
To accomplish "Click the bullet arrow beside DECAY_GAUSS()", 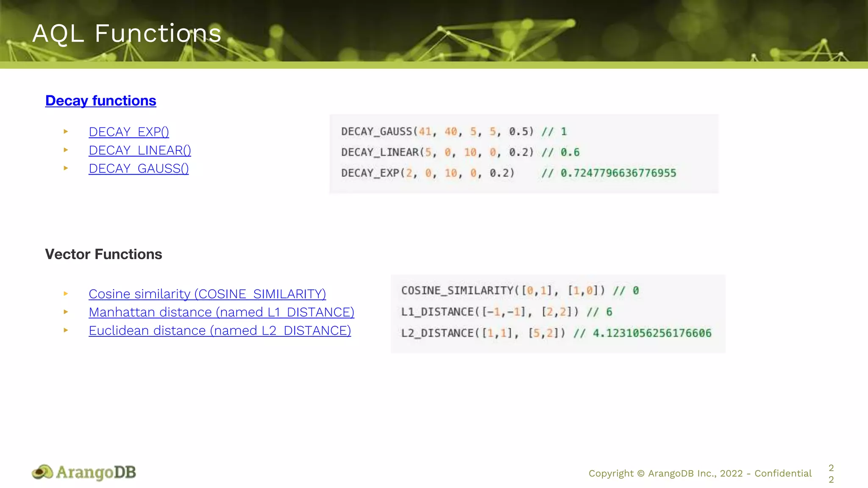I will coord(66,168).
